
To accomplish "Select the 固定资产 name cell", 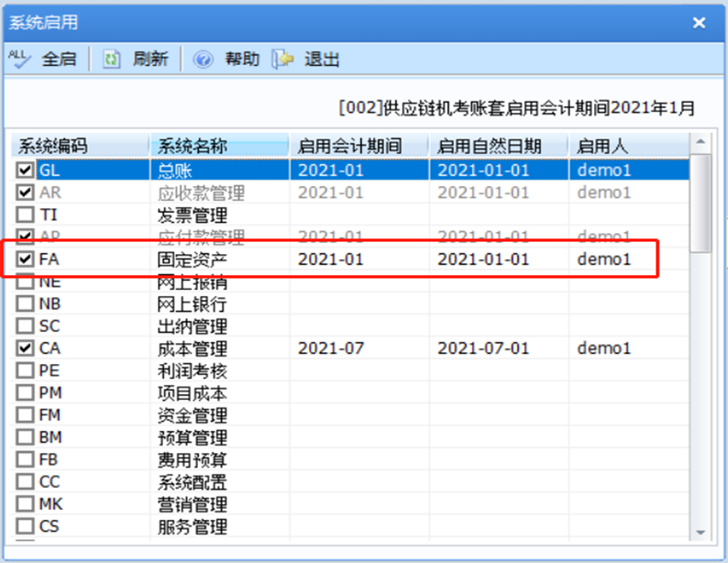I will point(193,259).
